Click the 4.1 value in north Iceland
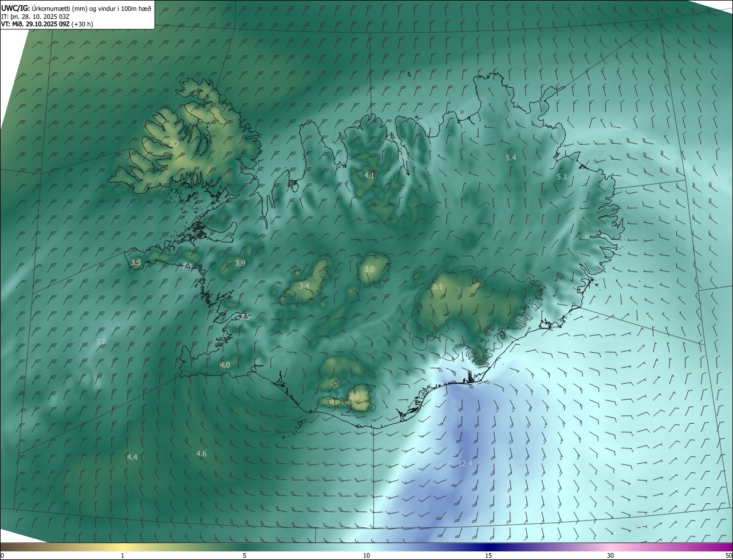 [369, 175]
